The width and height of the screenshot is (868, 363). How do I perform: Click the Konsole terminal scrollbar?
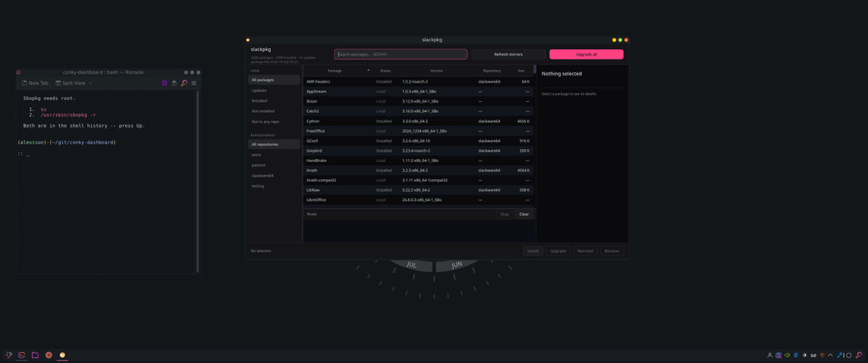click(x=198, y=181)
